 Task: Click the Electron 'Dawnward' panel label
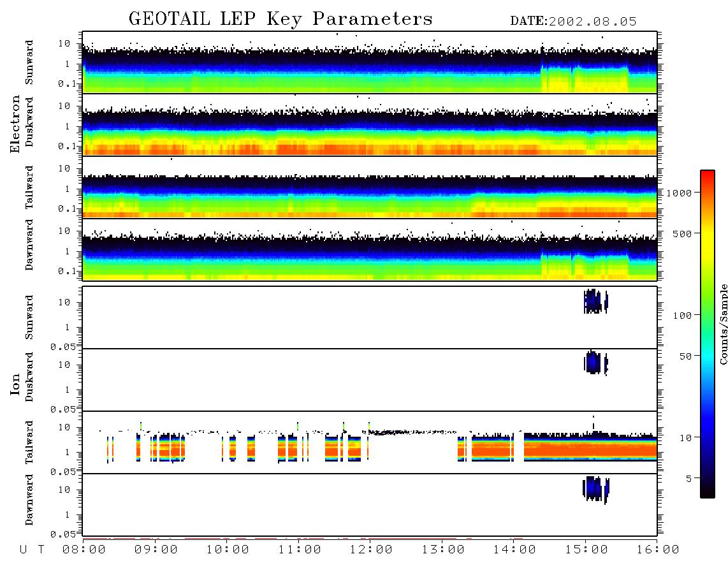tap(29, 245)
